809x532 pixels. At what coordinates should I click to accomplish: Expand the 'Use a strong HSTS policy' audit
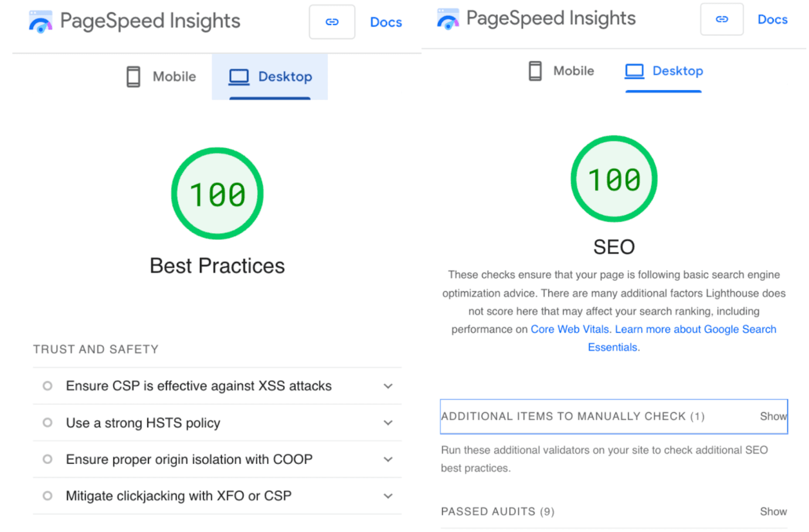click(388, 423)
